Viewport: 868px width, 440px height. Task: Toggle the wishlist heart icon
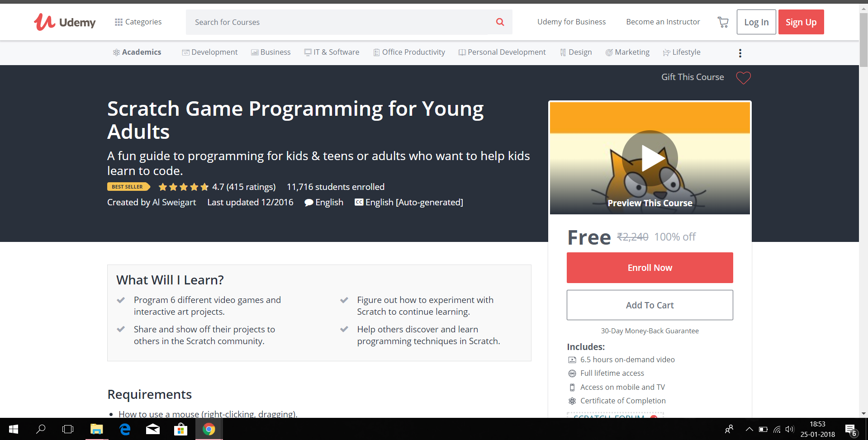(743, 78)
